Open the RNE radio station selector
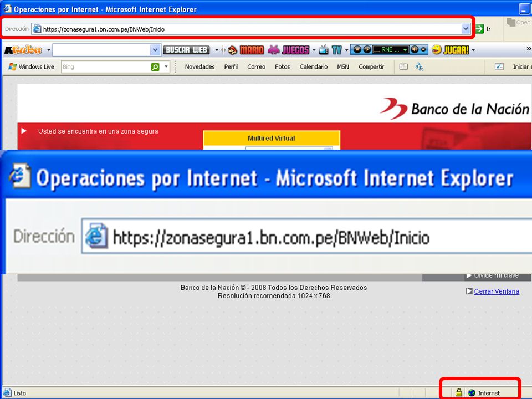Viewport: 532px width, 399px height. click(x=391, y=49)
